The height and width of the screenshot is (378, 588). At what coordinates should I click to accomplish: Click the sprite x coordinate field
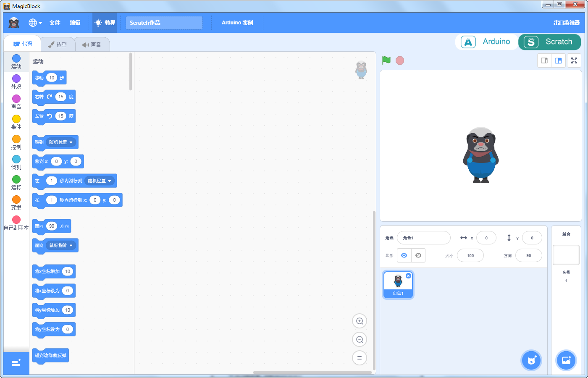[486, 238]
